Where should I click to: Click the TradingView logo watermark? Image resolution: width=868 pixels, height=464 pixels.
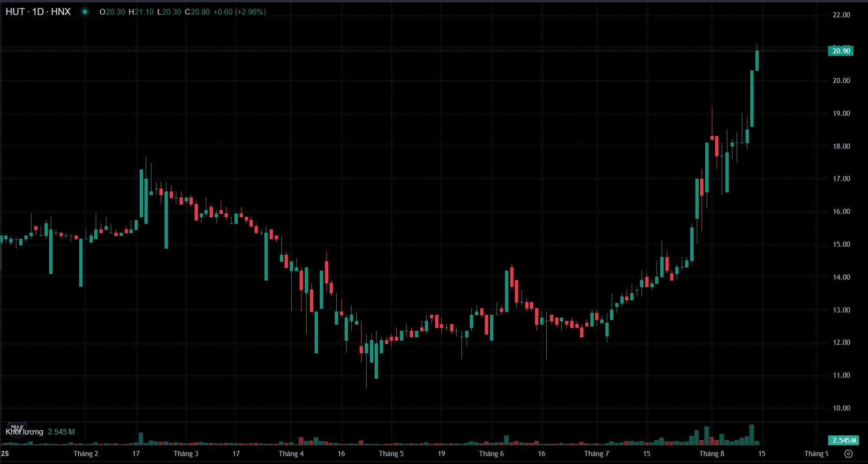17,429
